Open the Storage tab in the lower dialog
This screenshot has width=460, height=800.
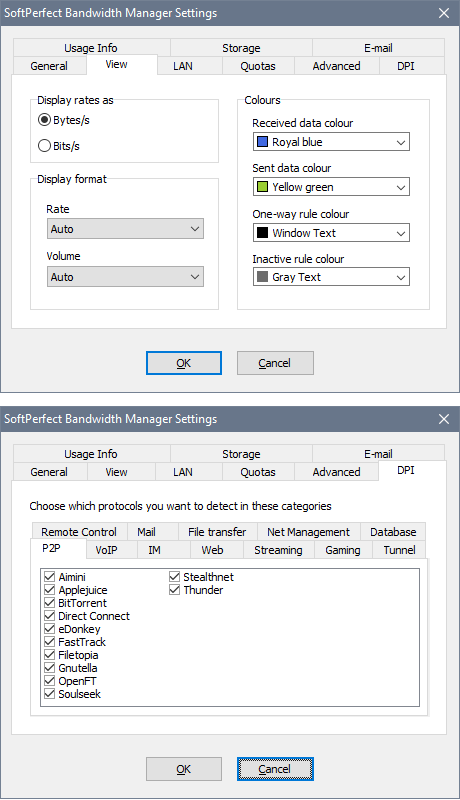point(241,454)
